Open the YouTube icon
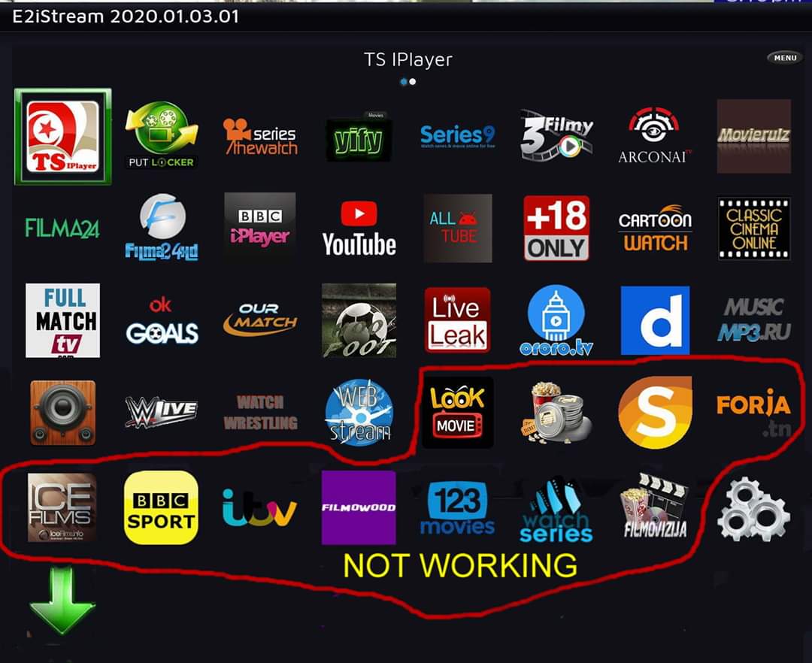This screenshot has width=812, height=663. tap(359, 229)
